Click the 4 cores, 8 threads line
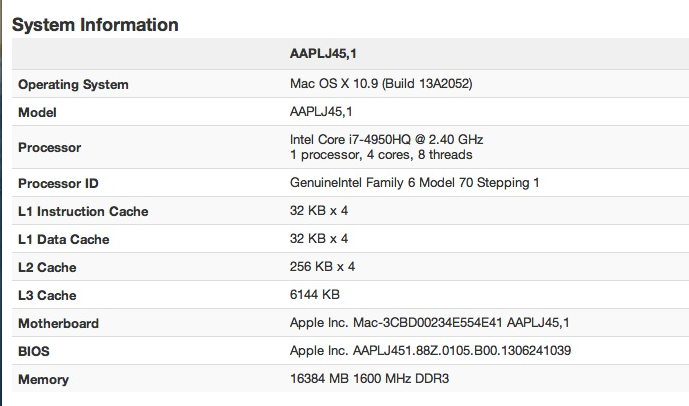Screen dimensions: 689x406 (381, 155)
